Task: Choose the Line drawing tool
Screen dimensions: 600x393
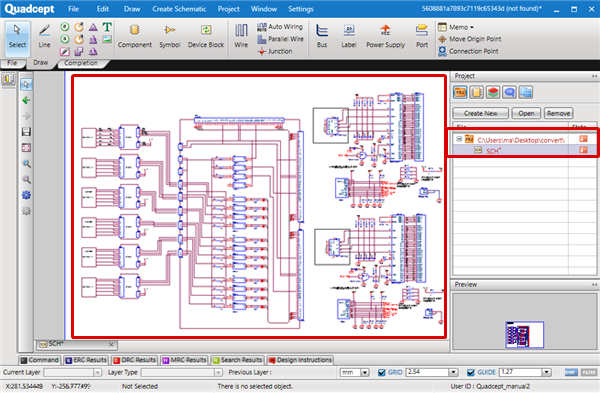Action: [x=44, y=36]
